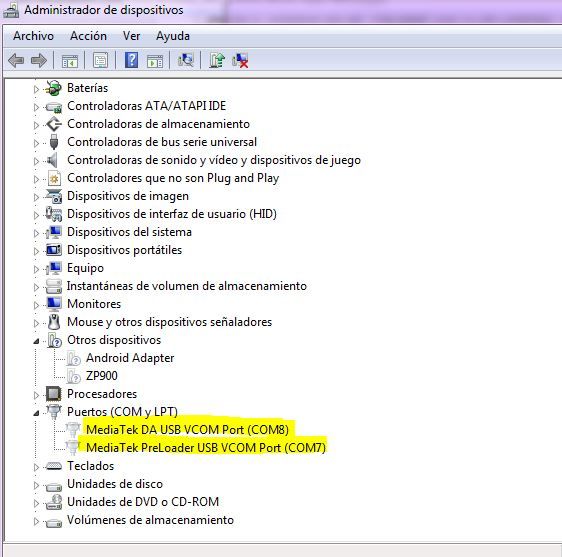Open the Ver menu
The width and height of the screenshot is (562, 557).
(131, 36)
